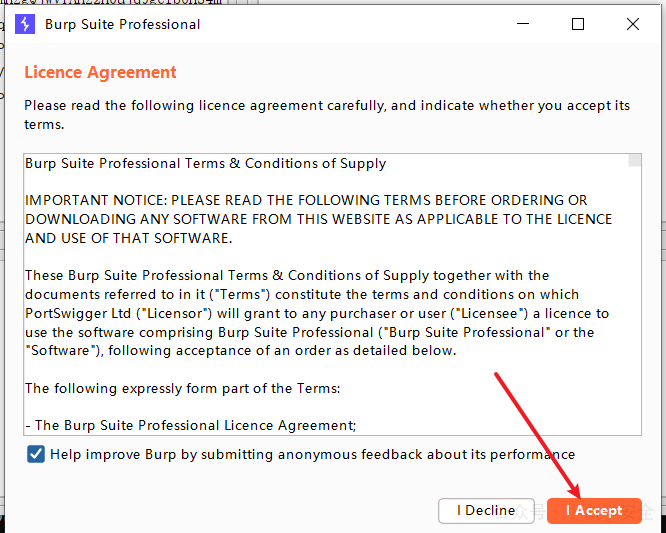This screenshot has width=666, height=533.
Task: Click the Terms & Conditions of Supply line
Action: tap(206, 164)
